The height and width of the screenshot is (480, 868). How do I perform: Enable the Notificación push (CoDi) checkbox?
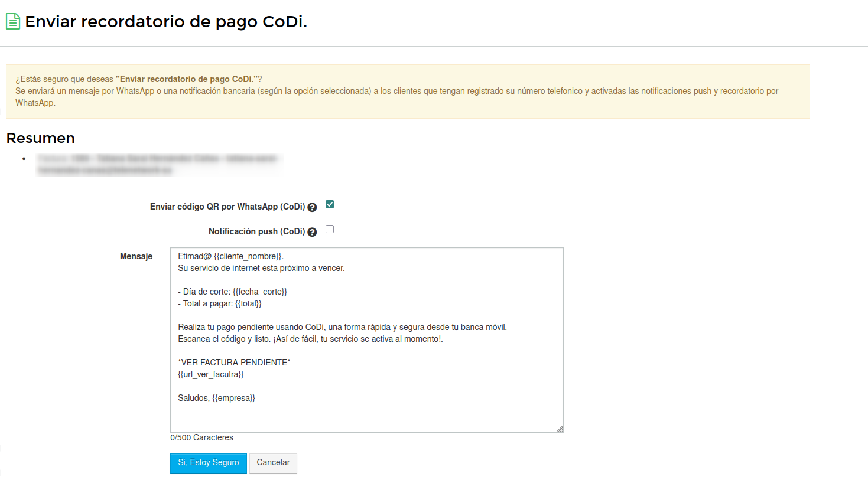330,229
